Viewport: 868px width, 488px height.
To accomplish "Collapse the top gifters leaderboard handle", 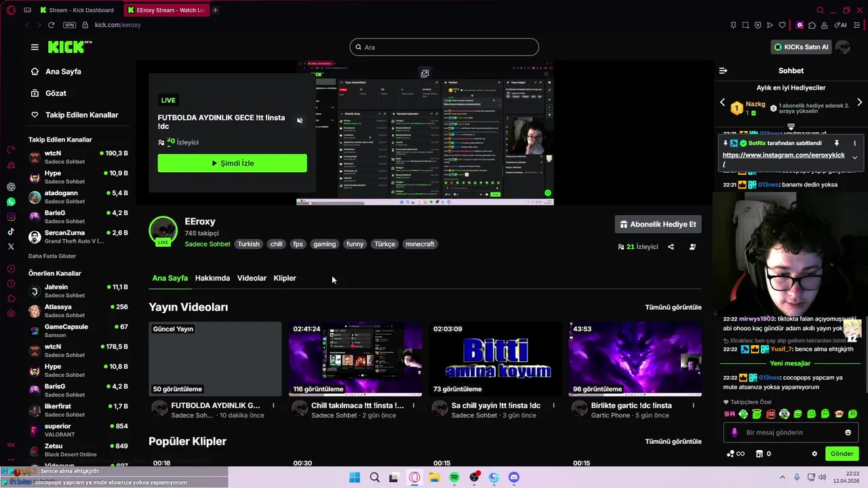I will click(x=791, y=127).
